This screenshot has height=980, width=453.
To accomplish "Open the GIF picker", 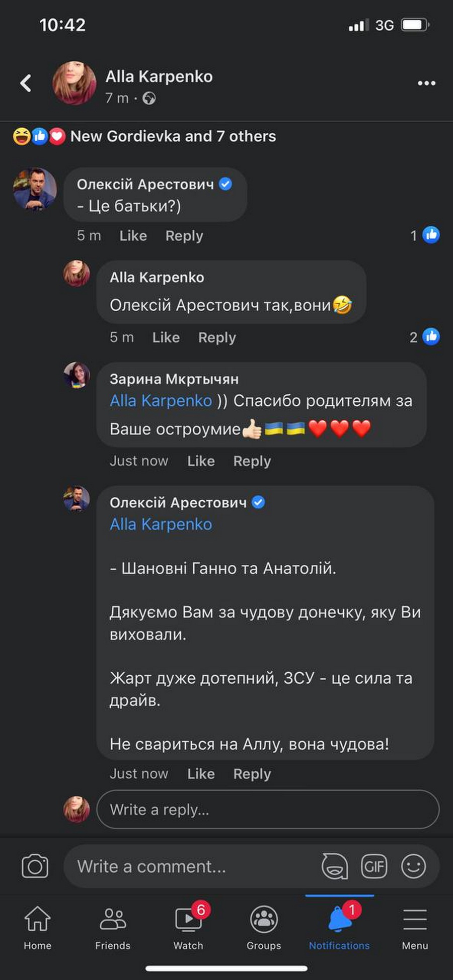I will [x=374, y=866].
